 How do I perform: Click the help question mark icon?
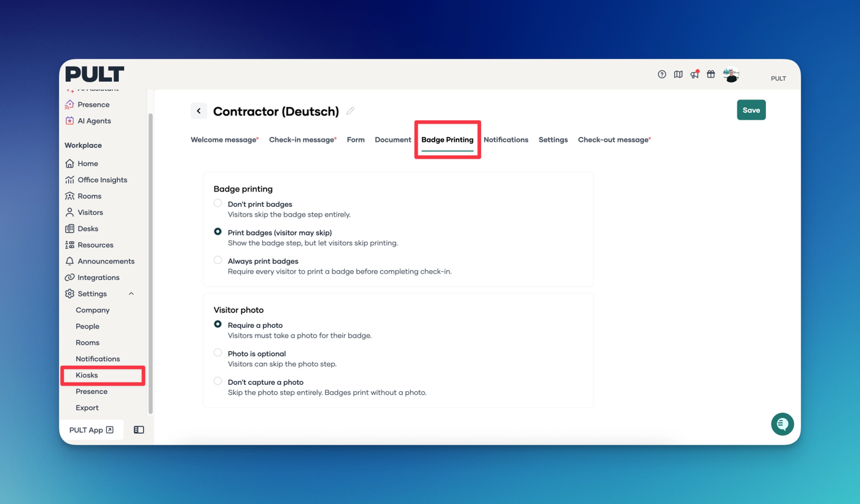coord(662,74)
